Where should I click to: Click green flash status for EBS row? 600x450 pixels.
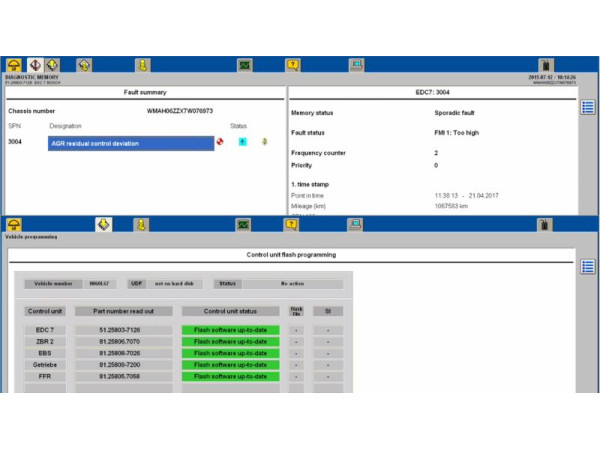point(231,353)
